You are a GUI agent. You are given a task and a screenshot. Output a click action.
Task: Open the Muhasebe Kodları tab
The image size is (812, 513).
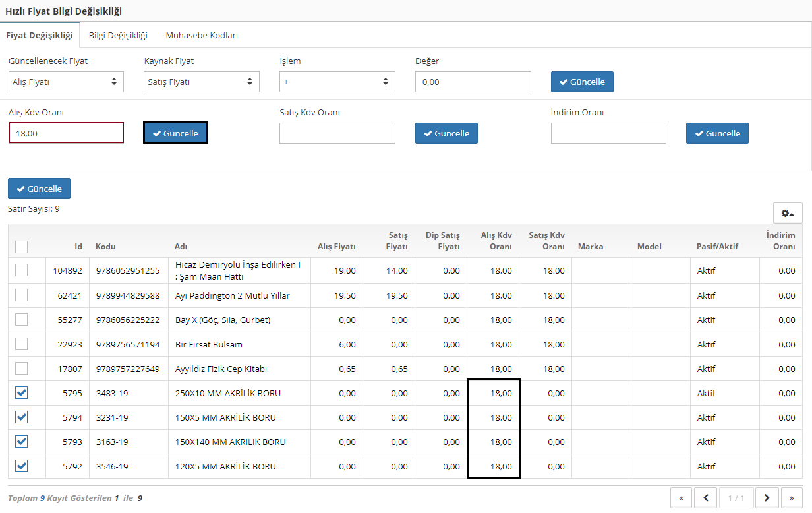pos(202,36)
